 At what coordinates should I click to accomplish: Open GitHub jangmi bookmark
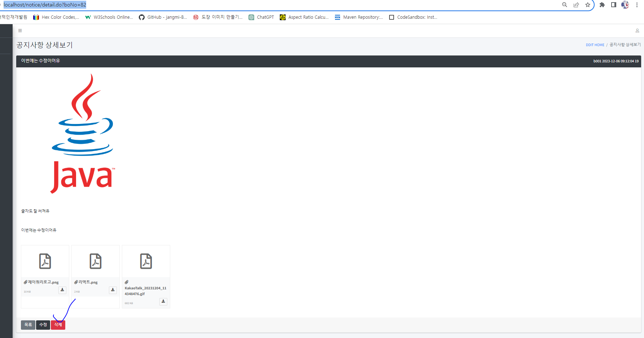point(163,17)
